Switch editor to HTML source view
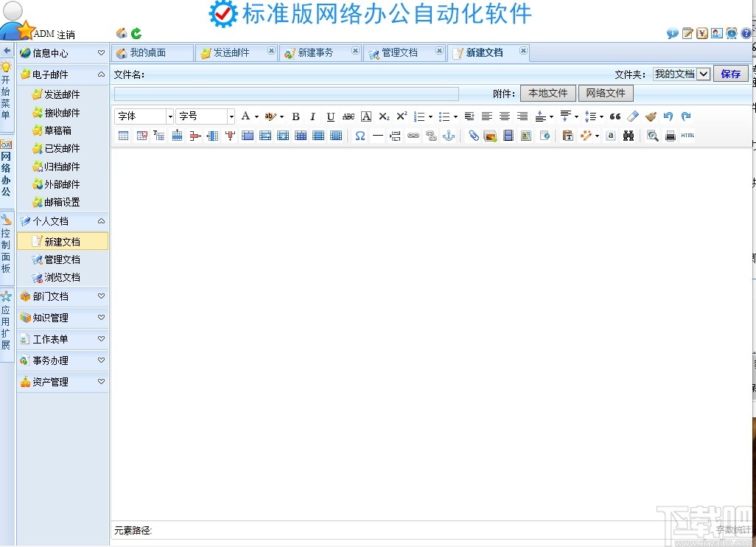Screen dimensions: 756x547 [x=688, y=135]
